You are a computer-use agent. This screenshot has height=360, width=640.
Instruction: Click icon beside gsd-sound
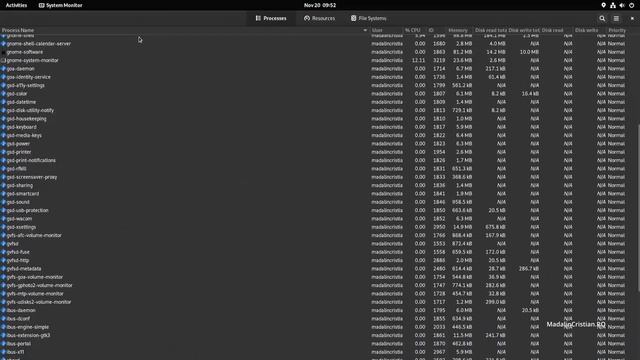(3, 202)
